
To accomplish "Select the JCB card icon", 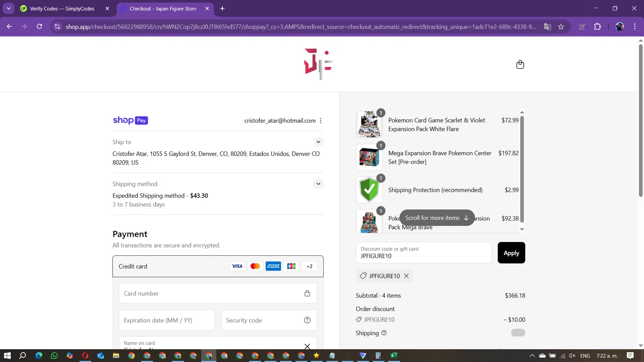I will pos(291,266).
